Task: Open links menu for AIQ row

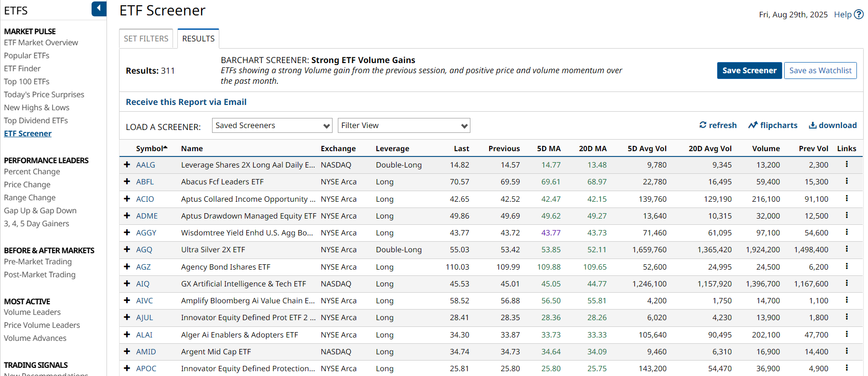Action: coord(846,284)
